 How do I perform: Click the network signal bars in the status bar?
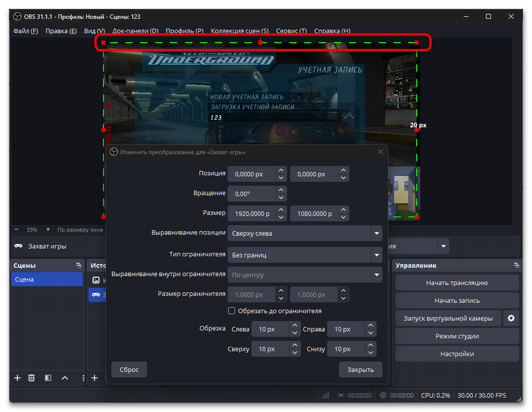click(x=325, y=395)
